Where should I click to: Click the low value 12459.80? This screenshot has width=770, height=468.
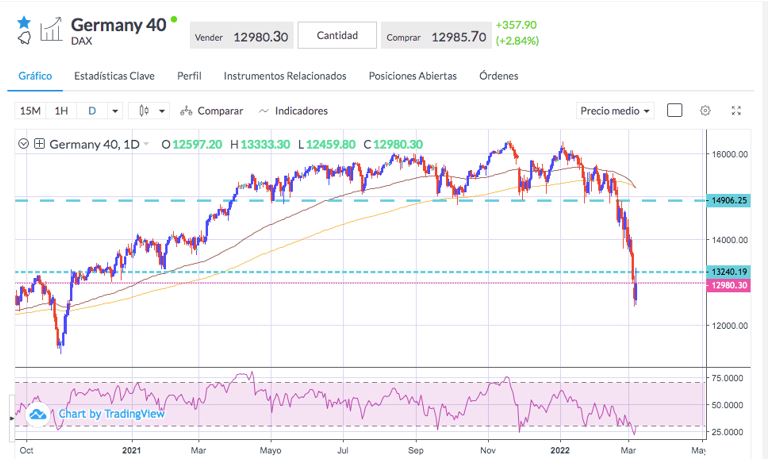(x=330, y=144)
